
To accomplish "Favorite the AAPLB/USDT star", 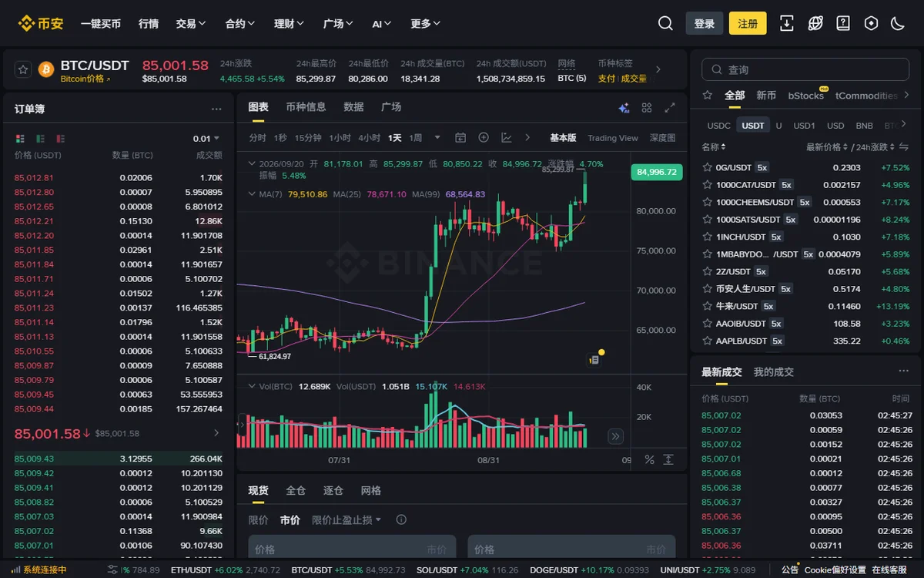I will tap(707, 341).
